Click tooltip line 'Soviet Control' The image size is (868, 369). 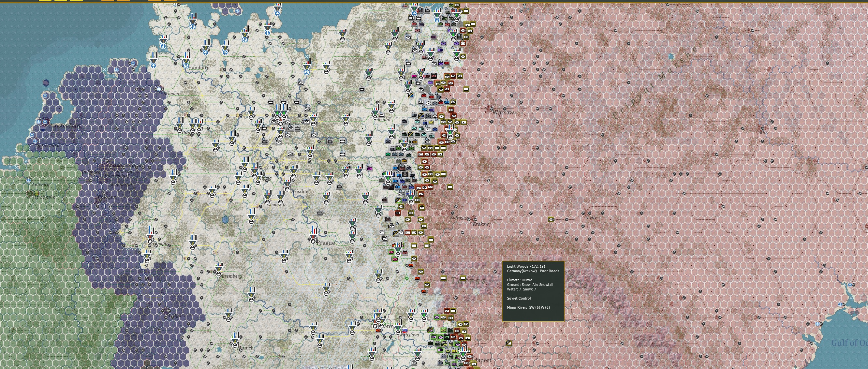click(519, 298)
